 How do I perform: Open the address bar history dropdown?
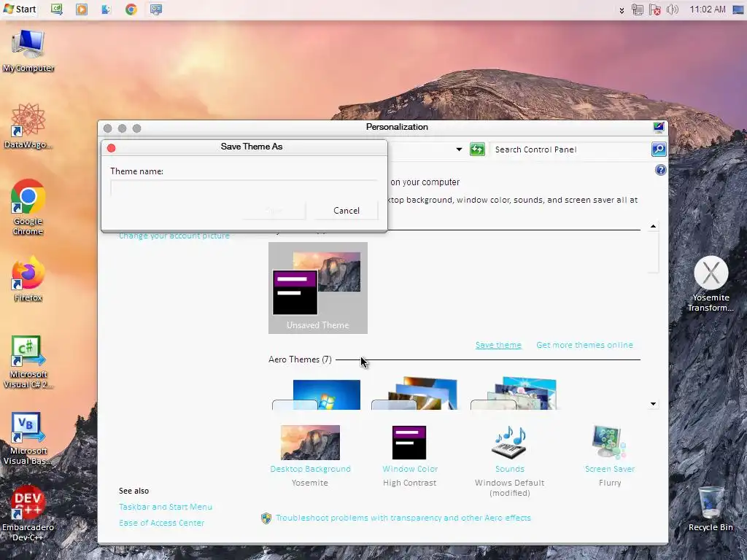(x=459, y=149)
